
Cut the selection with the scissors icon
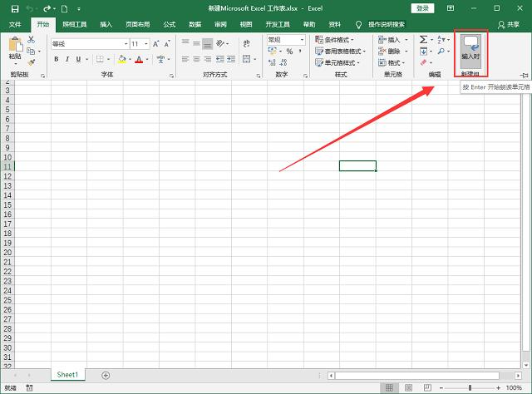click(32, 40)
